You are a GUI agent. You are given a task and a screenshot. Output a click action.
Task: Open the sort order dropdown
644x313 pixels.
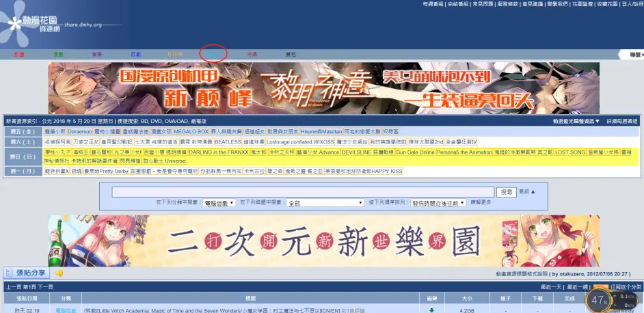(439, 203)
